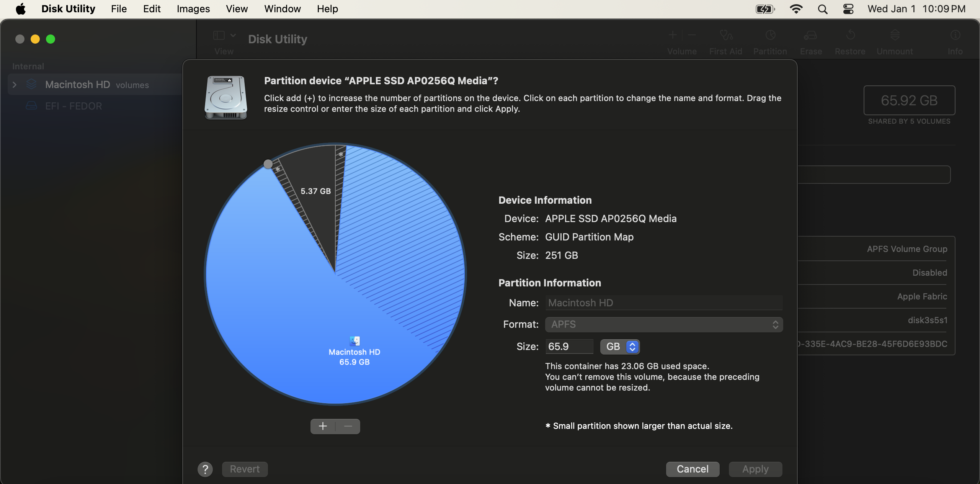This screenshot has width=980, height=484.
Task: Click the Cancel button
Action: 692,469
